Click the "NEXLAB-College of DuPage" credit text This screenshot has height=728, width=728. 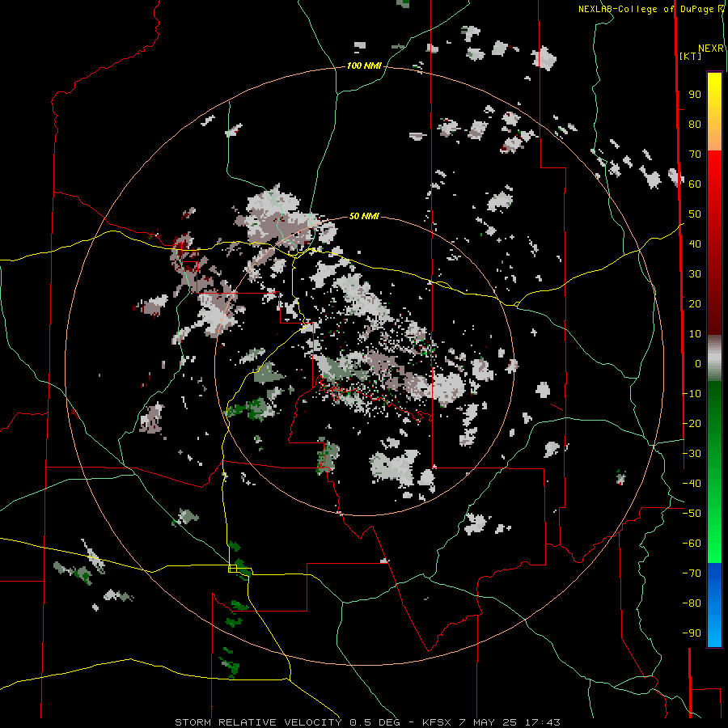[x=645, y=9]
